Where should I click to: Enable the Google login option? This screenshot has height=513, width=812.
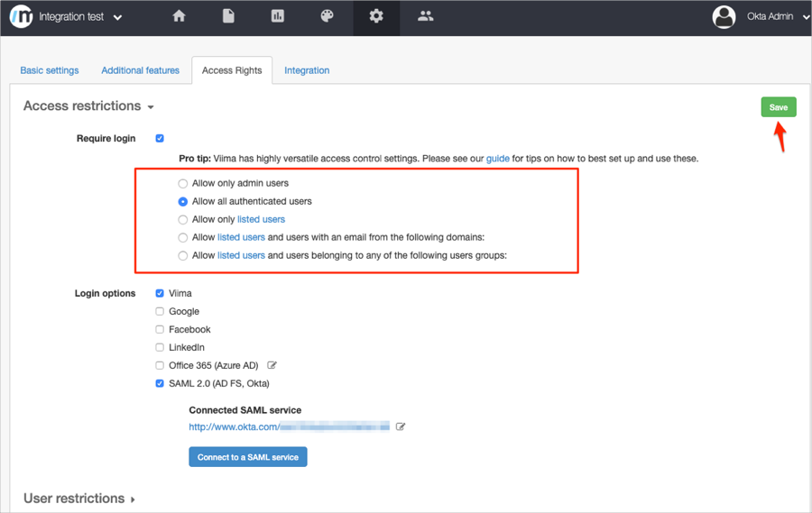click(x=160, y=311)
